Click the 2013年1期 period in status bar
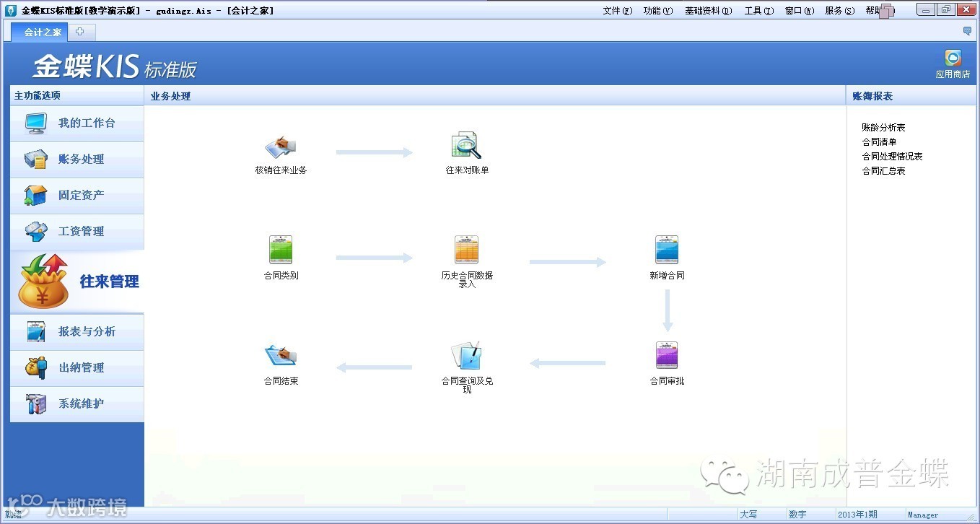Viewport: 980px width, 524px height. [857, 515]
